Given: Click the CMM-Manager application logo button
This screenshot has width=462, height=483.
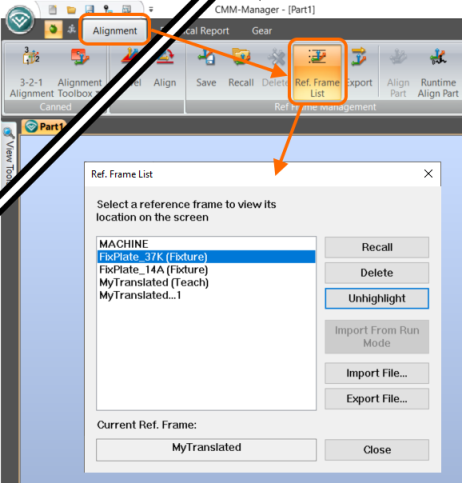Looking at the screenshot, I should point(20,20).
